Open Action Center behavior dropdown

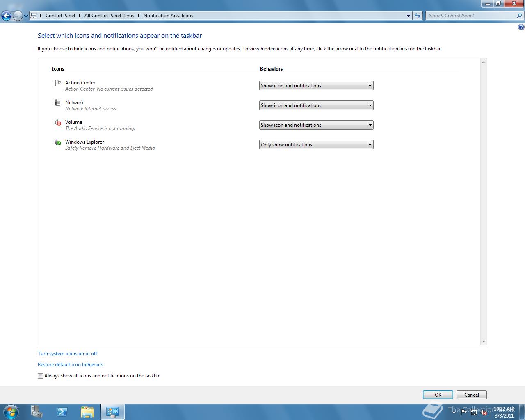tap(316, 86)
